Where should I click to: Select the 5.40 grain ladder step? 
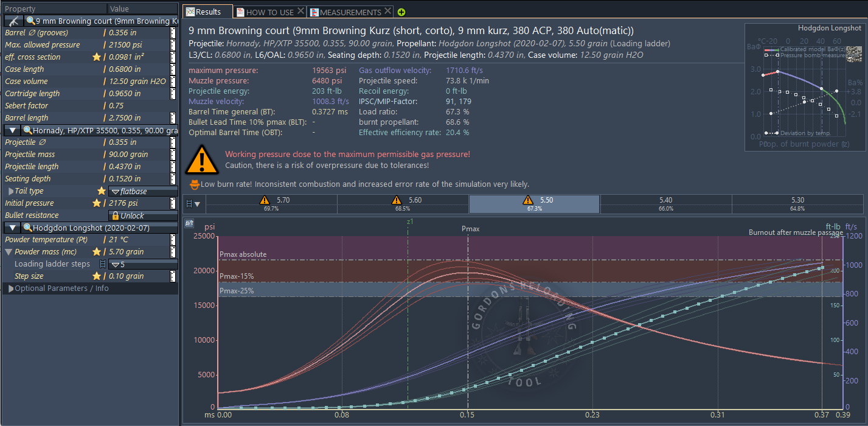tap(665, 204)
